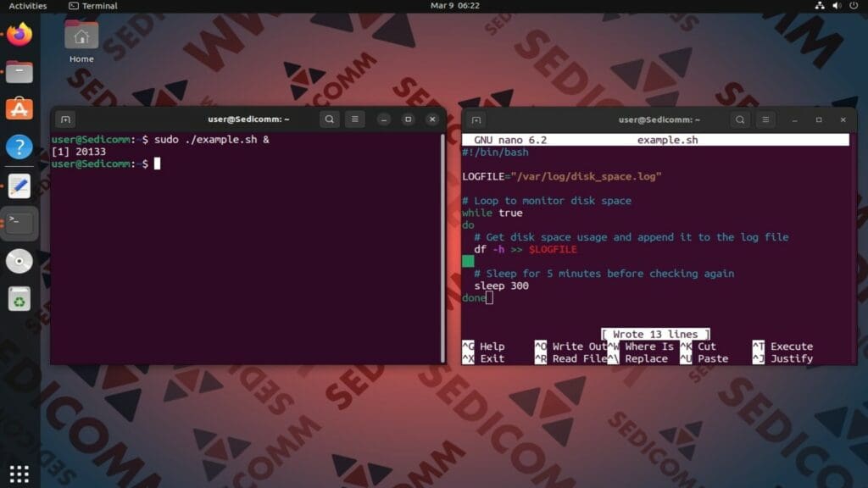Open the Activities overview
This screenshot has width=868, height=488.
point(28,6)
